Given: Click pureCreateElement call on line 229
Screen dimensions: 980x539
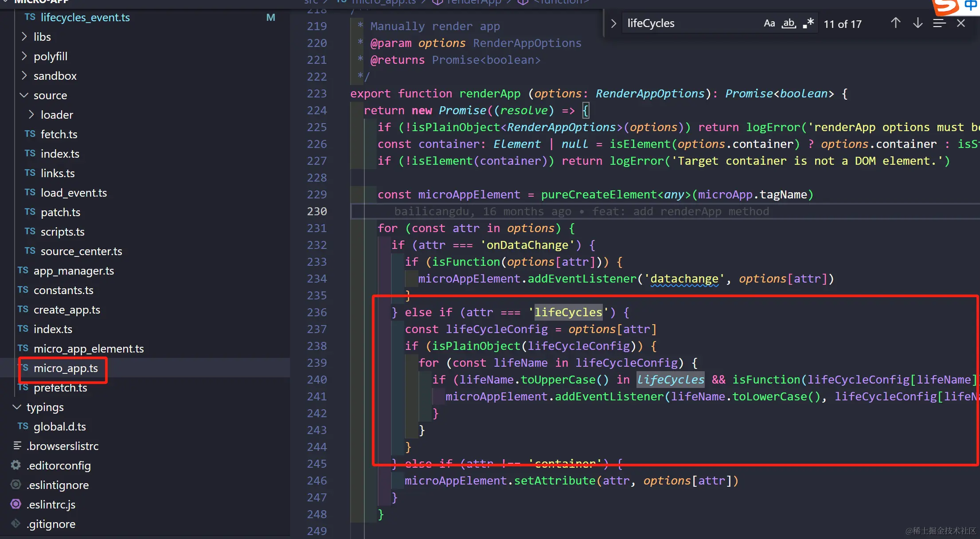Looking at the screenshot, I should (x=599, y=194).
